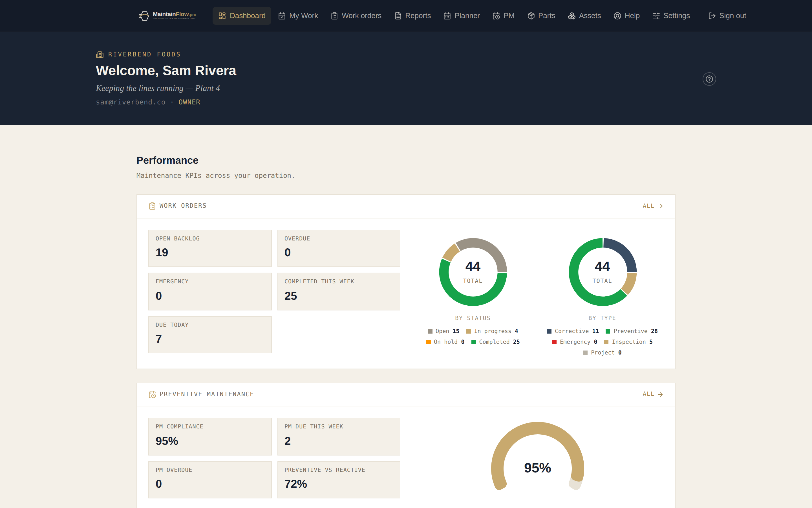Screen dimensions: 812x508
Task: Click the Project gray swatch
Action: click(585, 353)
